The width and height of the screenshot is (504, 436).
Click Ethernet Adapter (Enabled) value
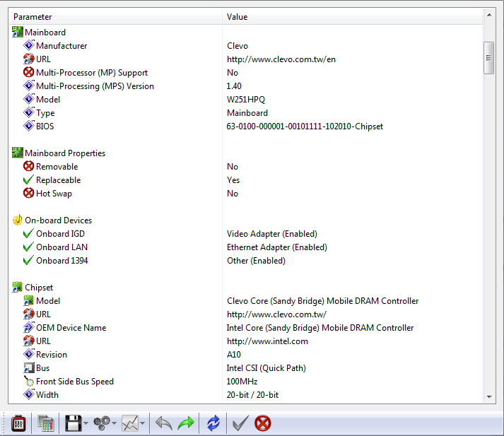coord(277,247)
